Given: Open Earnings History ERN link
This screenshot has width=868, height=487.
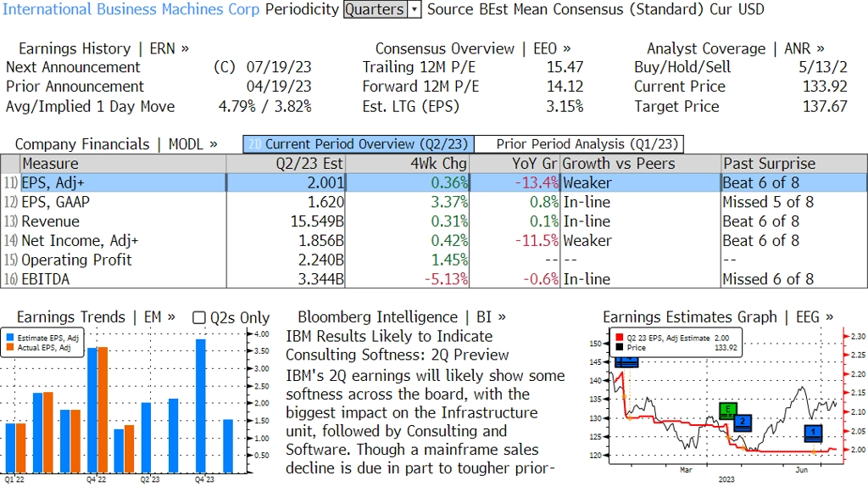Looking at the screenshot, I should click(x=103, y=48).
